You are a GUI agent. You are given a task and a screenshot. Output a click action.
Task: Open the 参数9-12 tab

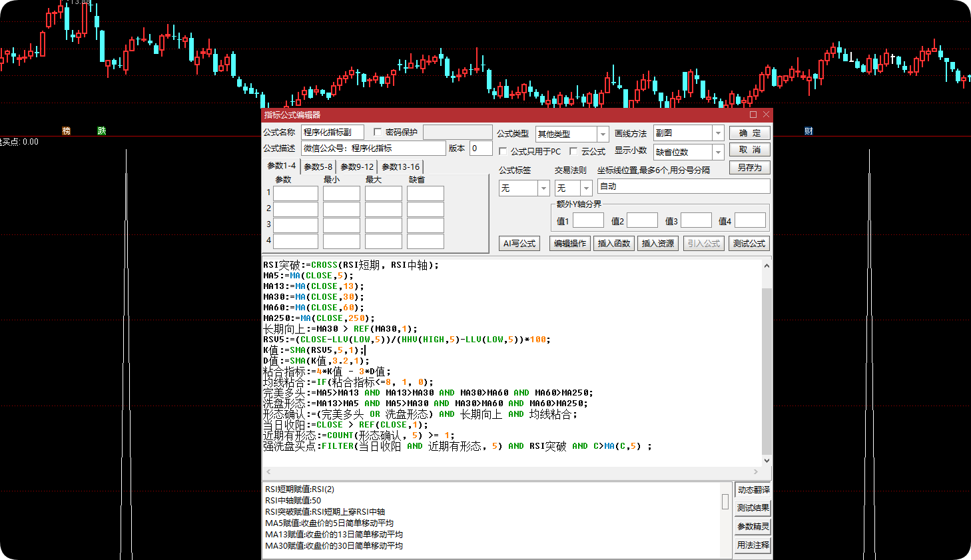(357, 166)
